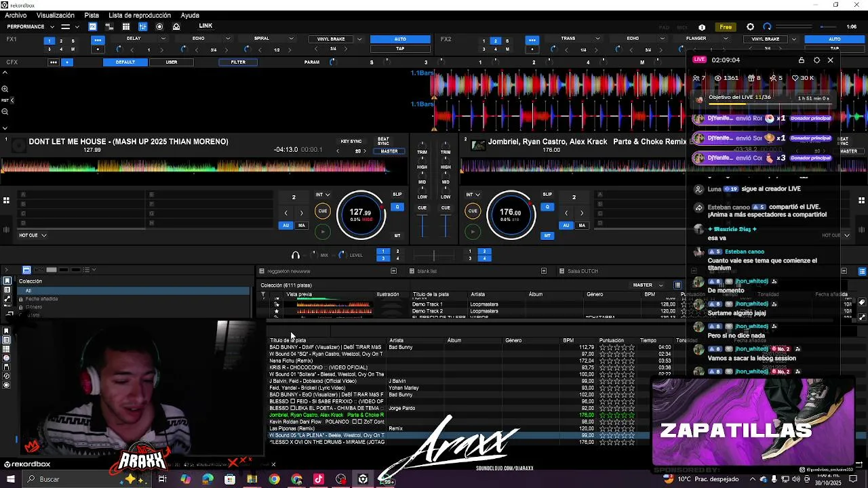868x488 pixels.
Task: Click the browser filter funnel icon
Action: 263,294
